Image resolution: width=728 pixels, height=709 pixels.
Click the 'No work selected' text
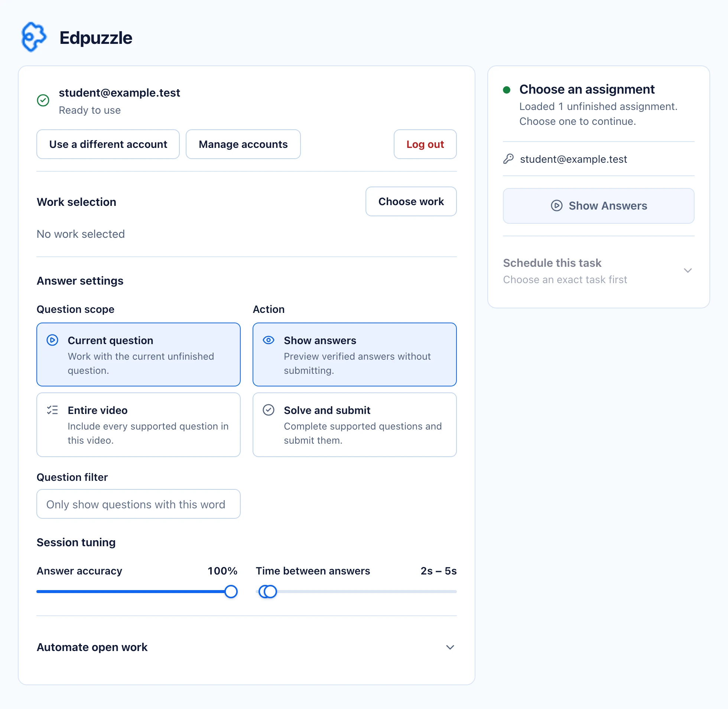[x=81, y=234]
